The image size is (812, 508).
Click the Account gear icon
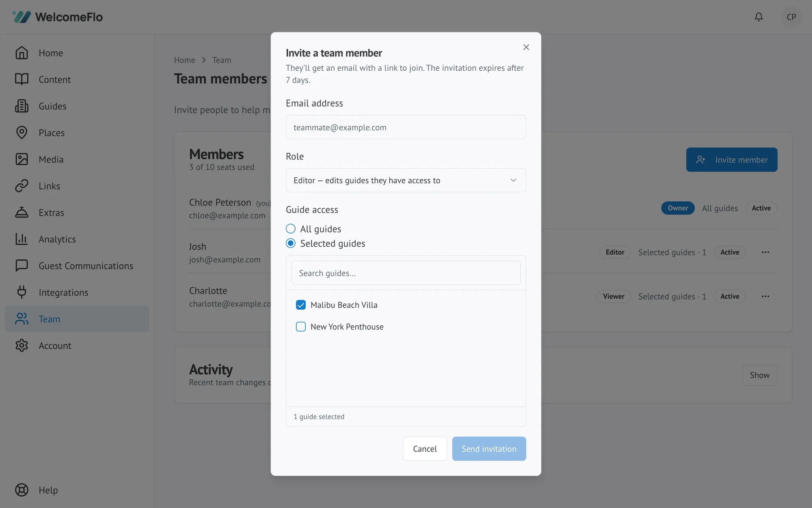[x=22, y=345]
